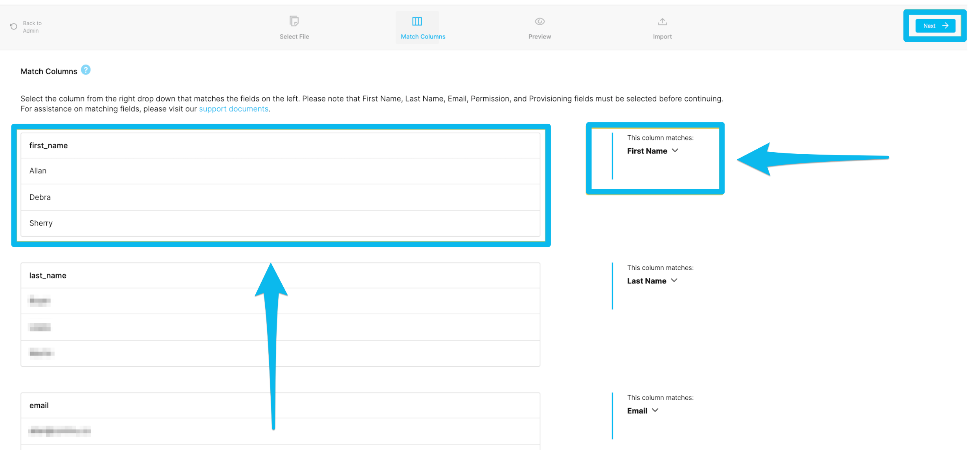Click the Match Columns heading text
The image size is (980, 450).
[x=49, y=72]
